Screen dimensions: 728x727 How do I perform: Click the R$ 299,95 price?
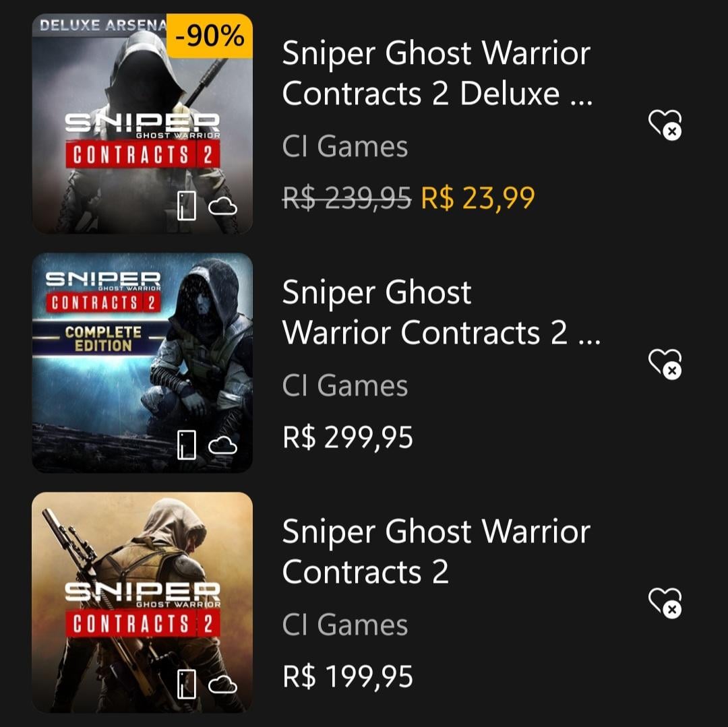click(348, 437)
